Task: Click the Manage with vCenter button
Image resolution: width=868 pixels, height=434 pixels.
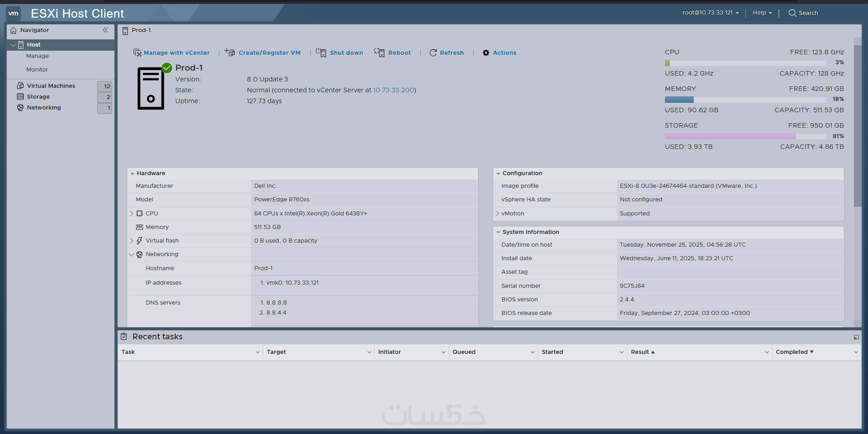Action: pos(171,53)
